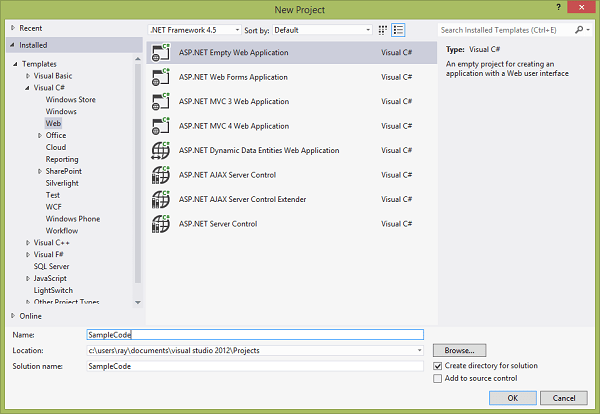Click the ASP.NET AJAX Server Control icon
Image resolution: width=600 pixels, height=414 pixels.
tap(160, 175)
